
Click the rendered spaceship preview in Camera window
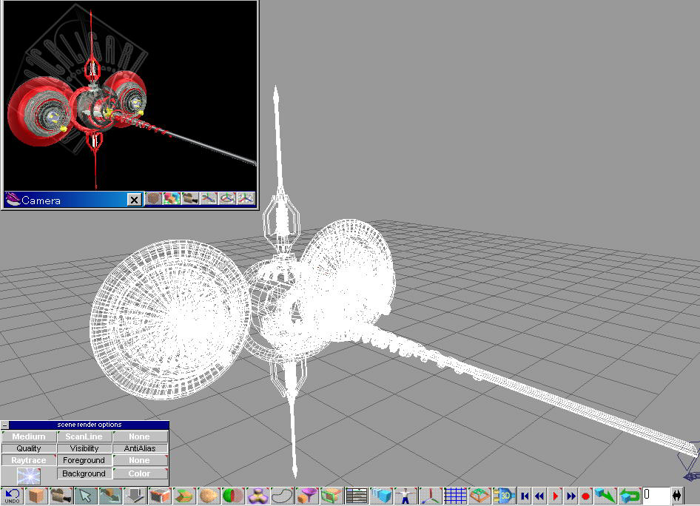tap(130, 96)
